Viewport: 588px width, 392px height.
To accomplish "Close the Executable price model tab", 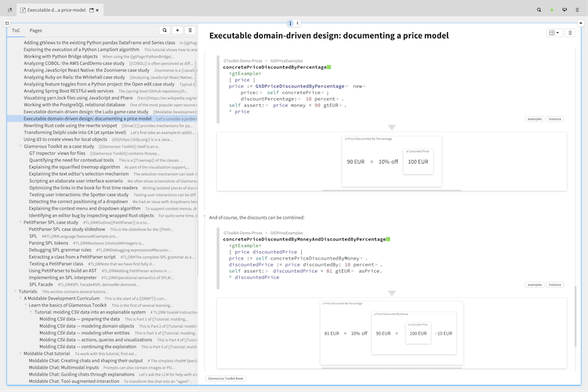I will tap(97, 10).
